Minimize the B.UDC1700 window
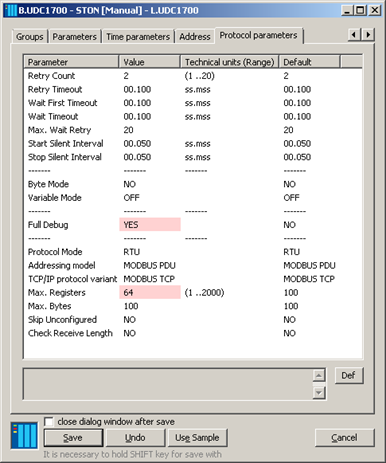Image resolution: width=386 pixels, height=463 pixels. tap(348, 10)
